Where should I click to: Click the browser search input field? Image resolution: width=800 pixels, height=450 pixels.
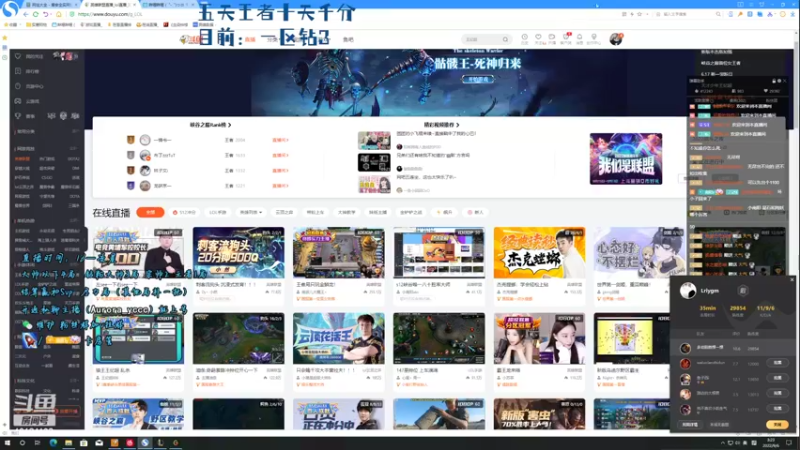click(x=687, y=14)
